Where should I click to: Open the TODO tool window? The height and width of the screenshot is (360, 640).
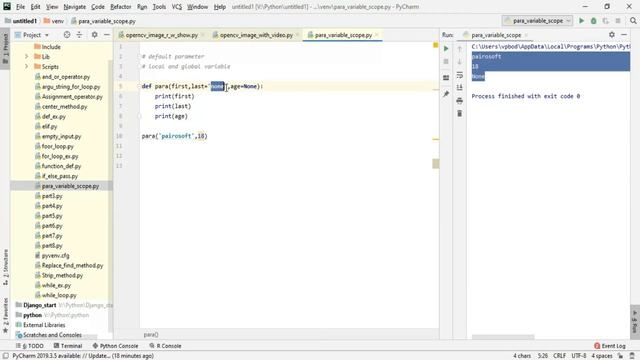click(30, 346)
